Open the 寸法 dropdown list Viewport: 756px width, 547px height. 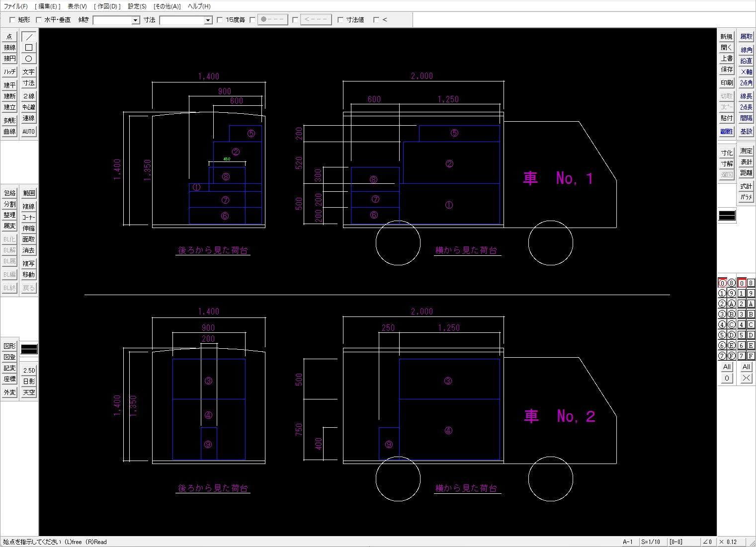coord(208,20)
